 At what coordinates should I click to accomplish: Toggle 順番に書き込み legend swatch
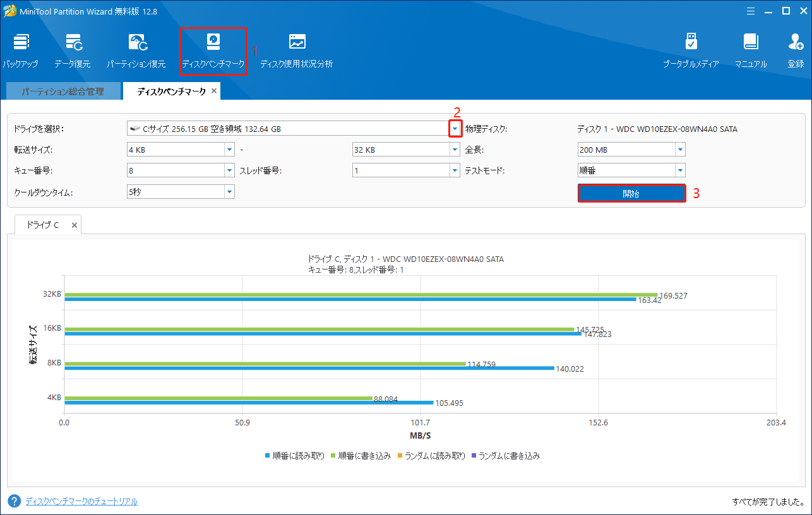(x=333, y=455)
